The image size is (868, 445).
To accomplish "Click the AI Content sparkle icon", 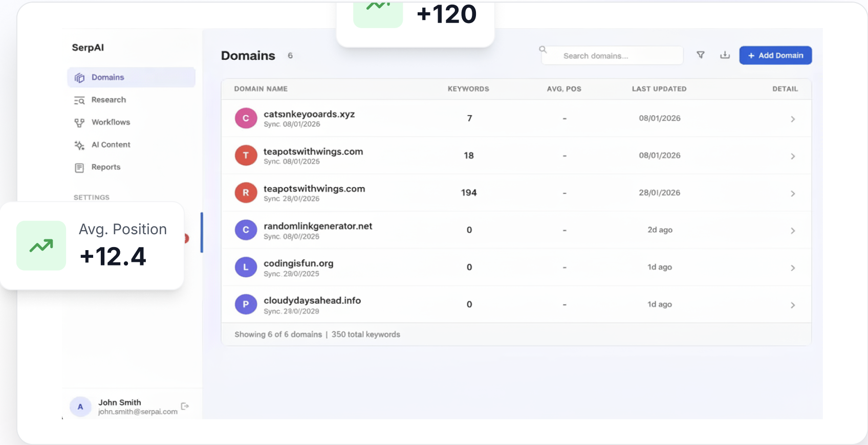I will pos(79,145).
